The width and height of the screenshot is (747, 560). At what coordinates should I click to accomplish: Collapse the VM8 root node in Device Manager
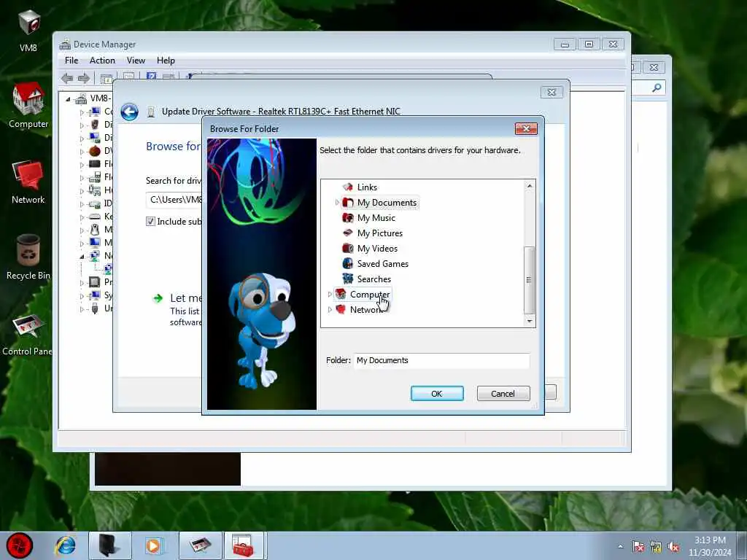68,99
